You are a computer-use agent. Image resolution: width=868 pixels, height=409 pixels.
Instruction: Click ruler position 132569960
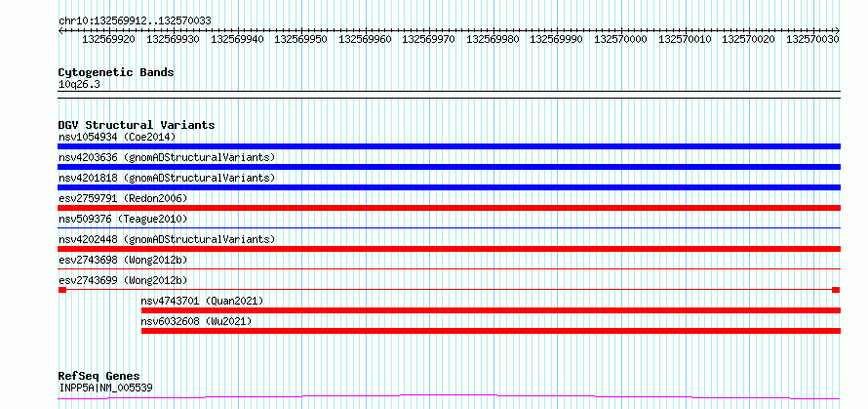365,39
